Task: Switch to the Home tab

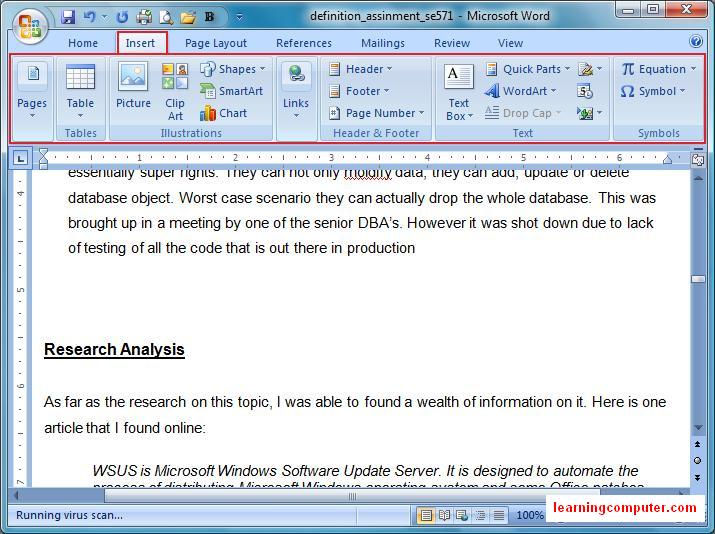Action: coord(83,43)
